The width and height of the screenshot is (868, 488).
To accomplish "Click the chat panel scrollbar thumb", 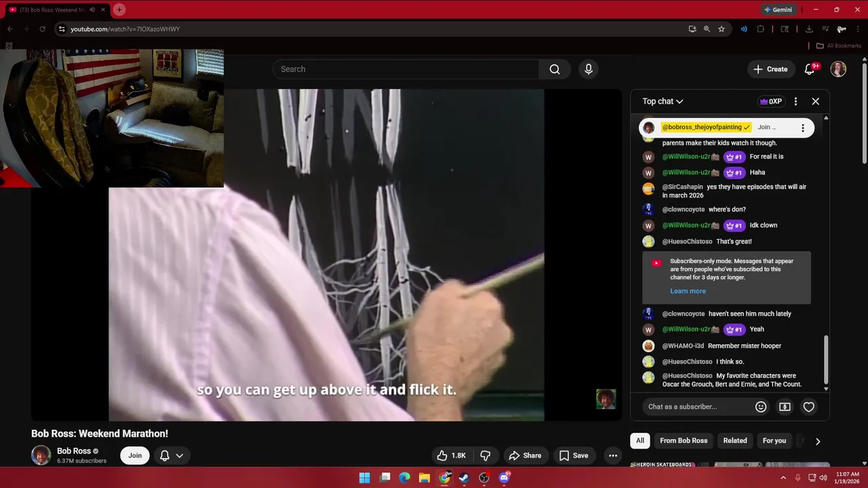I will 826,359.
